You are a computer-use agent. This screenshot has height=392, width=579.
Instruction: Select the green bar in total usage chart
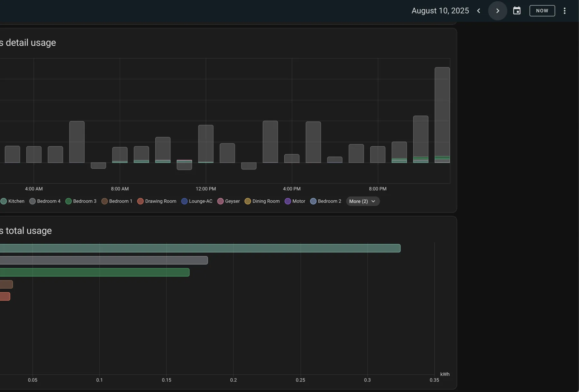(95, 272)
